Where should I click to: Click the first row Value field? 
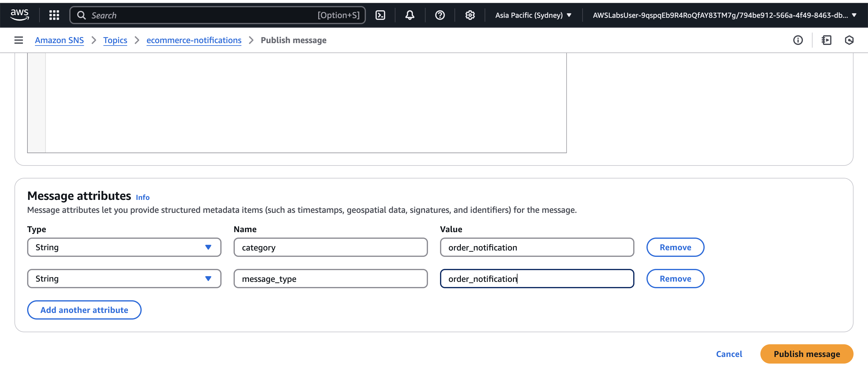(x=537, y=247)
